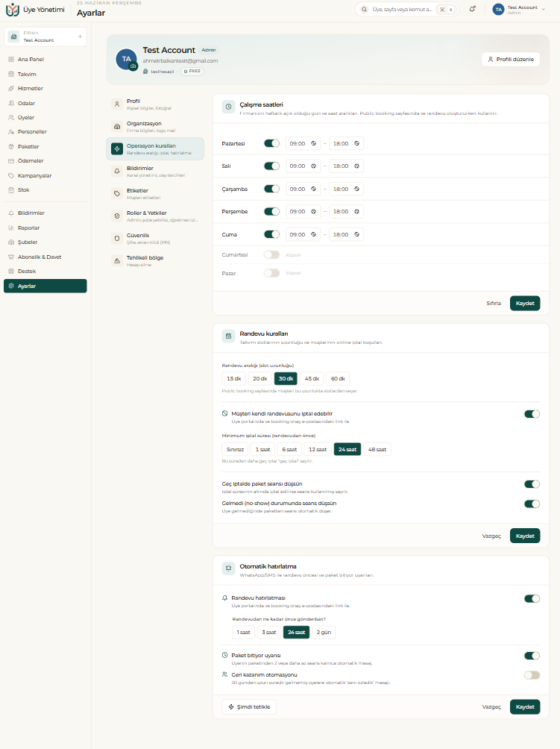Open notifications bell in top bar

(472, 9)
